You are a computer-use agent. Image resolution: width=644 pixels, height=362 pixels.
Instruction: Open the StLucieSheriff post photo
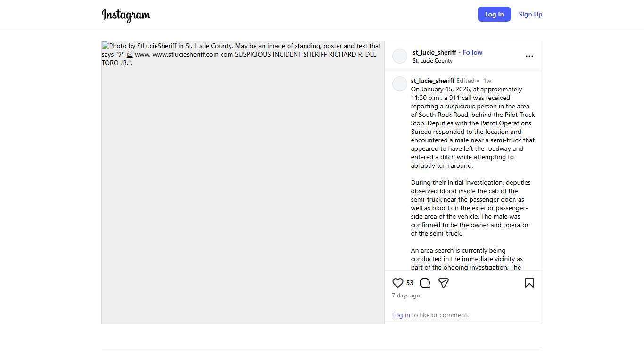point(243,182)
